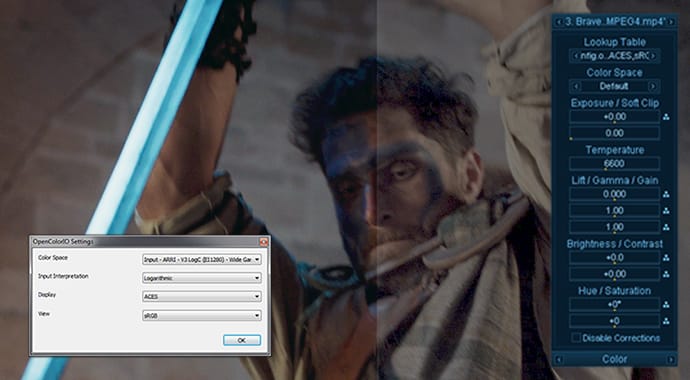Screen dimensions: 690x380
Task: Open the Color Space dropdown in OpenColorIO Settings
Action: tap(202, 259)
